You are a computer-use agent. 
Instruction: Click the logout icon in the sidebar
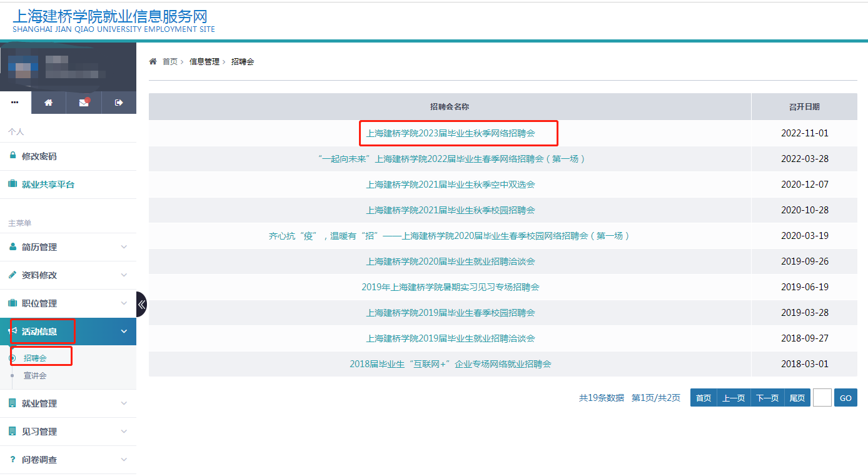pyautogui.click(x=119, y=101)
